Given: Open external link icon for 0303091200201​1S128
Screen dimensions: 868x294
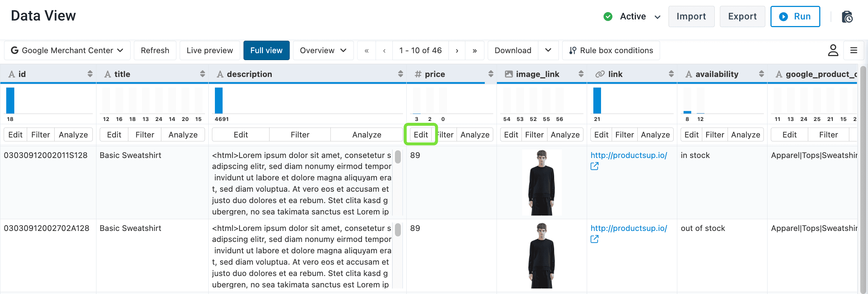Looking at the screenshot, I should click(594, 166).
